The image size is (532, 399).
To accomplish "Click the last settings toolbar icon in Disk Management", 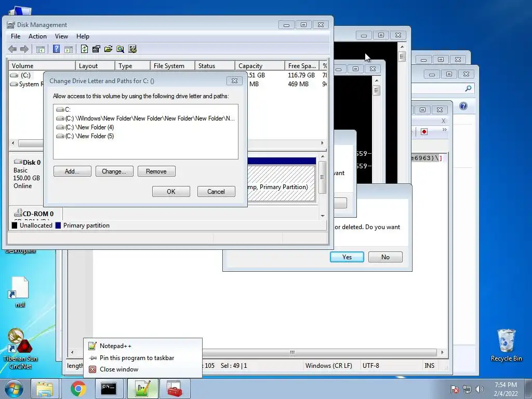I will [132, 49].
